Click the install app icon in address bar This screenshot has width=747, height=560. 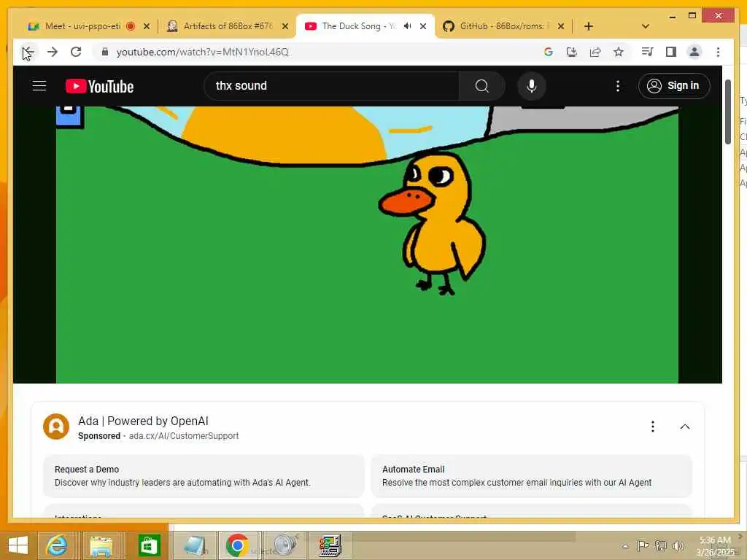572,52
